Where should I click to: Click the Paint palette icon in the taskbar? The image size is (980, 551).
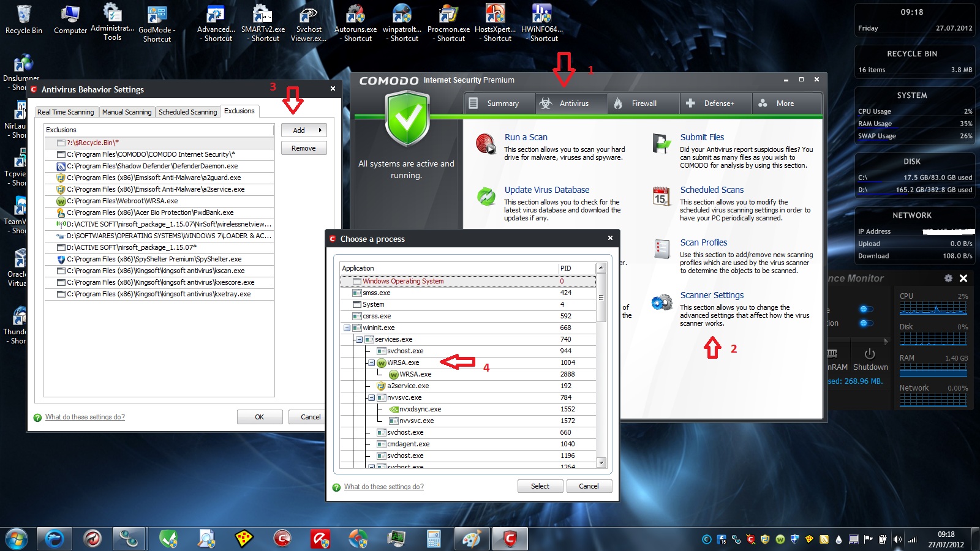(472, 539)
